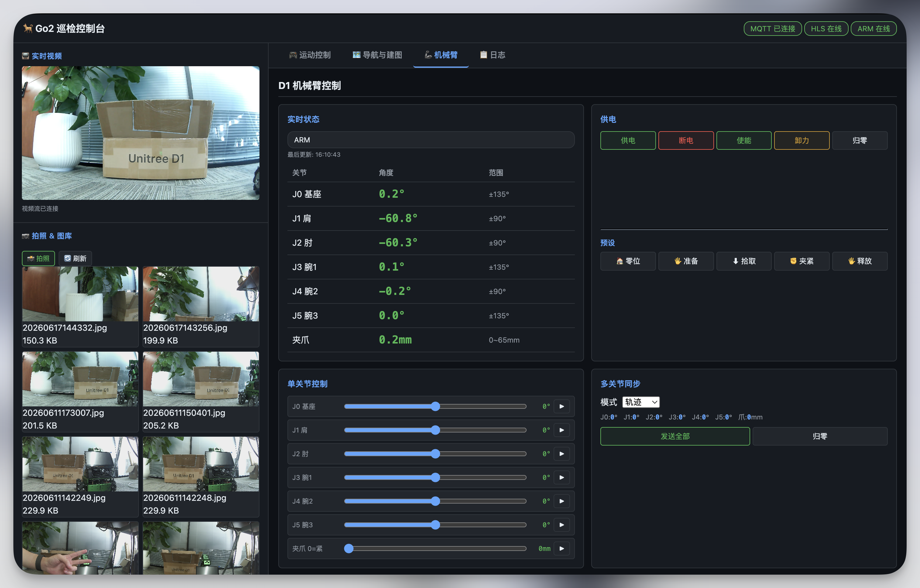This screenshot has height=588, width=920.
Task: Open thumbnail 20260611142249.jpg
Action: click(x=80, y=464)
